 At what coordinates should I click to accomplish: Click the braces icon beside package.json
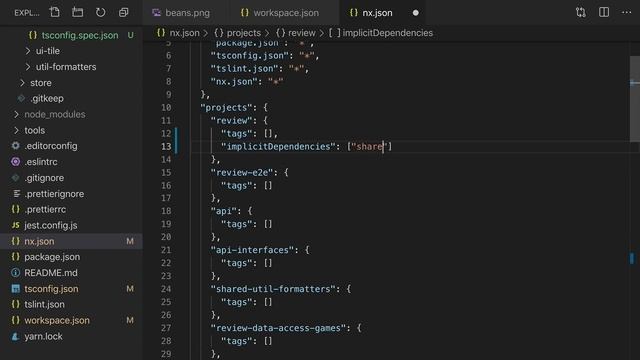[x=16, y=257]
